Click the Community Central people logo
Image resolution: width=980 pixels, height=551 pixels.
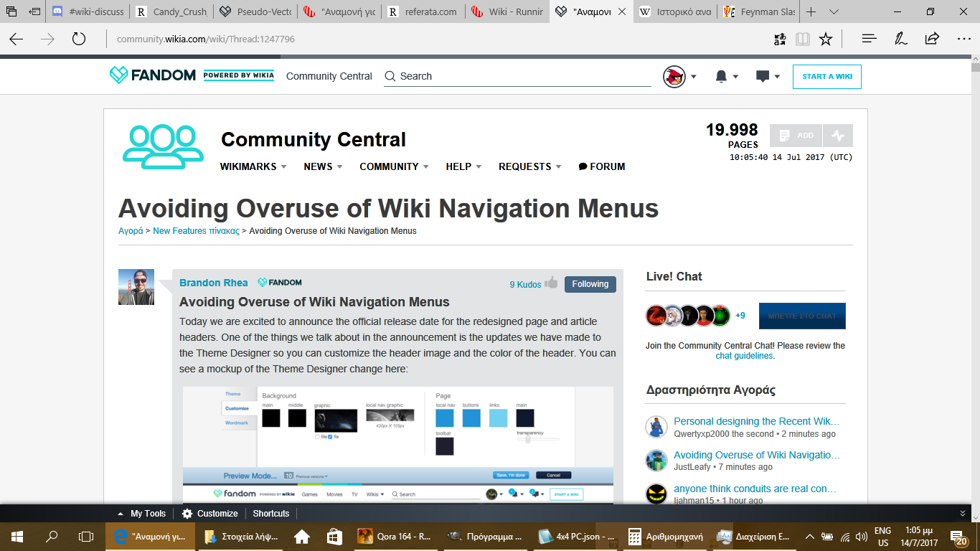163,147
